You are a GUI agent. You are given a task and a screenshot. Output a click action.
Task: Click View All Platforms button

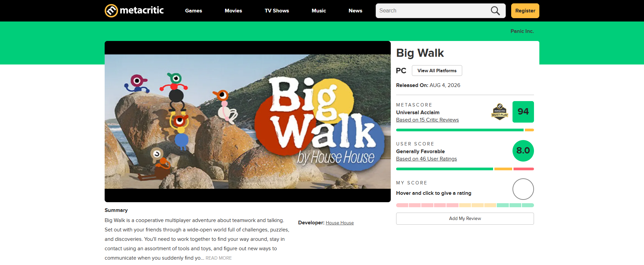coord(437,71)
